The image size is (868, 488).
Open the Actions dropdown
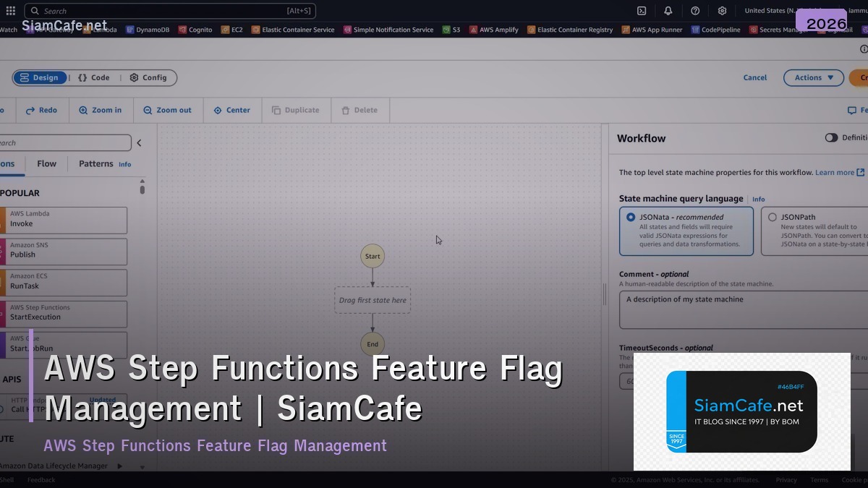813,77
